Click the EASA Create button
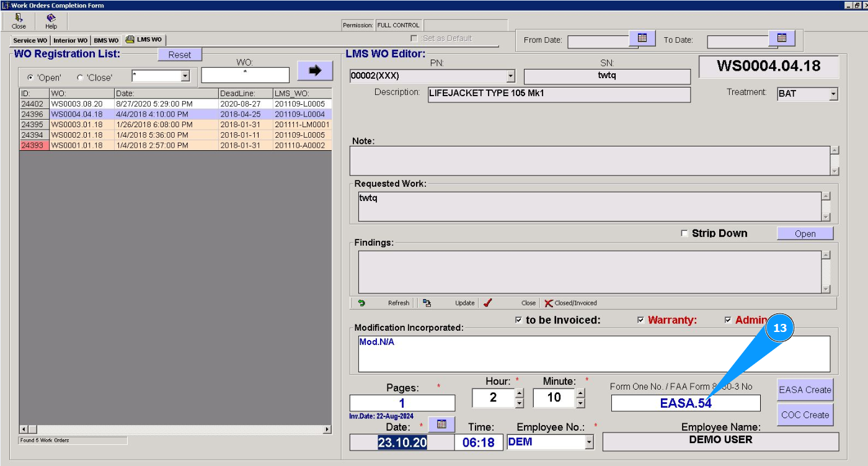Image resolution: width=868 pixels, height=466 pixels. tap(805, 390)
